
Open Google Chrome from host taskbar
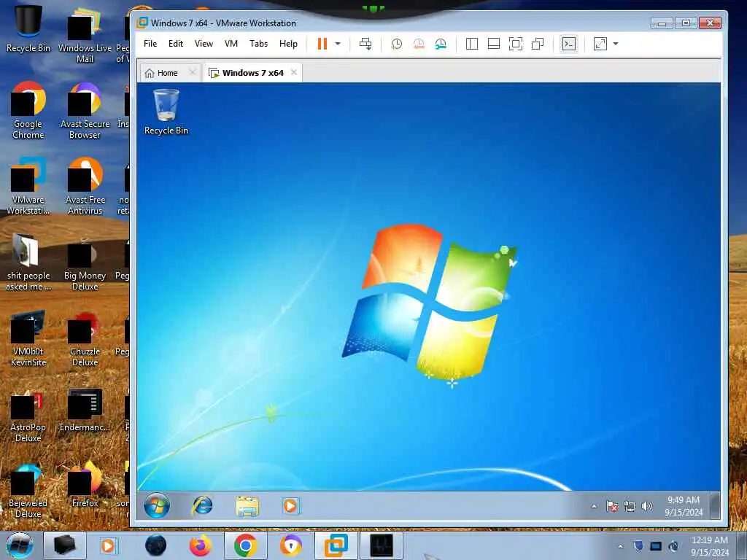tap(245, 545)
